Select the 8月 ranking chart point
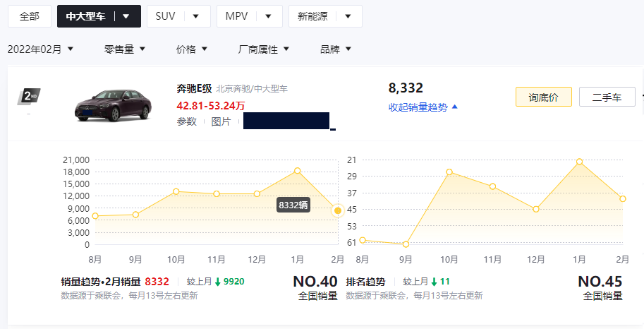Viewport: 644px width, 329px height. point(363,240)
